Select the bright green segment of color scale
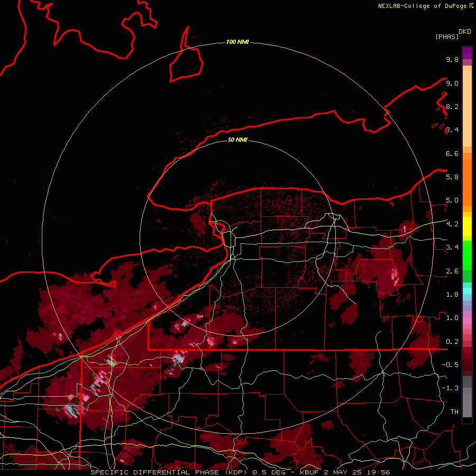 point(467,255)
